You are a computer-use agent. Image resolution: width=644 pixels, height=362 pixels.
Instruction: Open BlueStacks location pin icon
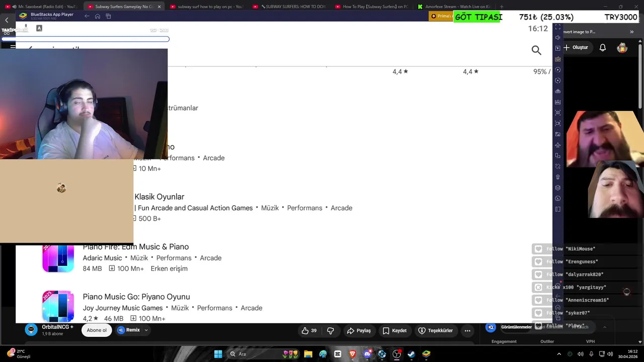click(x=557, y=177)
